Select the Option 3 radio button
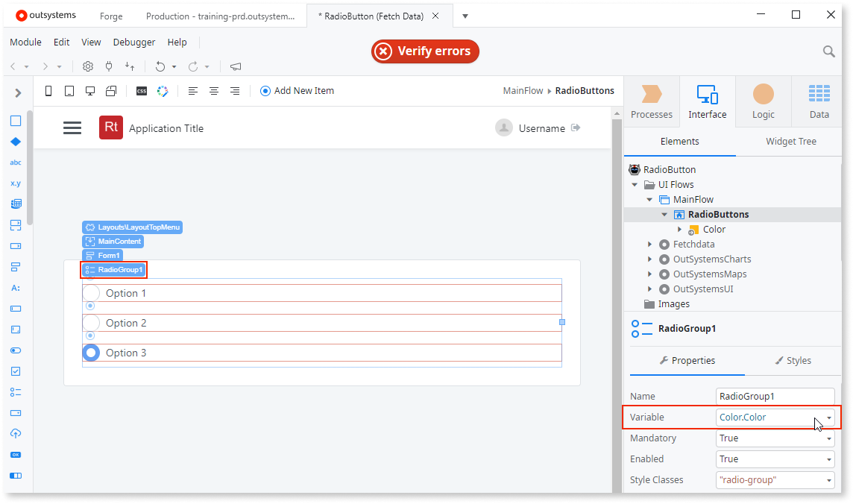This screenshot has height=504, width=853. click(x=91, y=353)
